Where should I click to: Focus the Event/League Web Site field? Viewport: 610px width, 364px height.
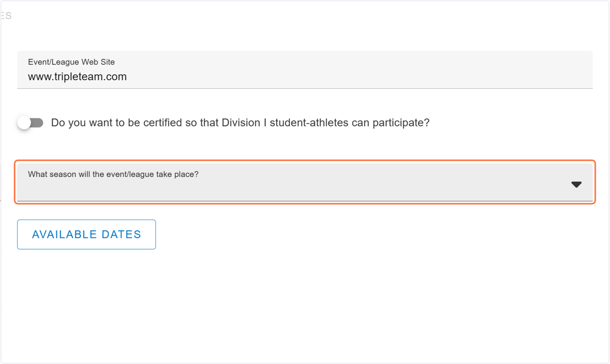coord(305,70)
